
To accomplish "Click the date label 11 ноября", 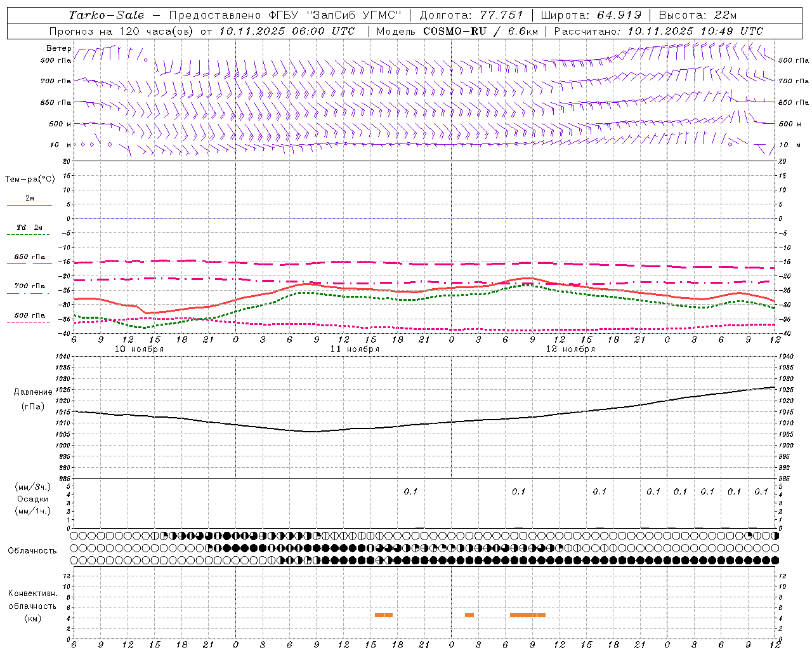I will (x=355, y=349).
